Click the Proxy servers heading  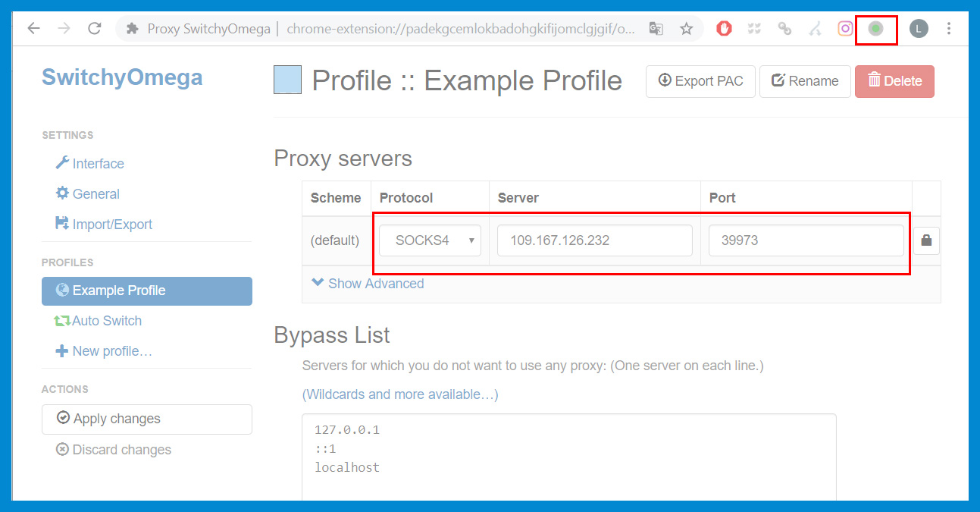point(343,159)
